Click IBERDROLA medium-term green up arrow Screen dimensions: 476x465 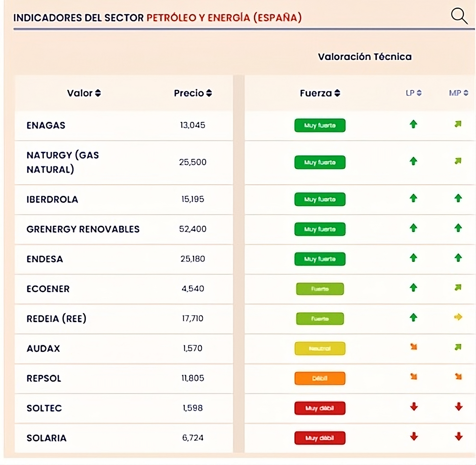[x=458, y=198]
